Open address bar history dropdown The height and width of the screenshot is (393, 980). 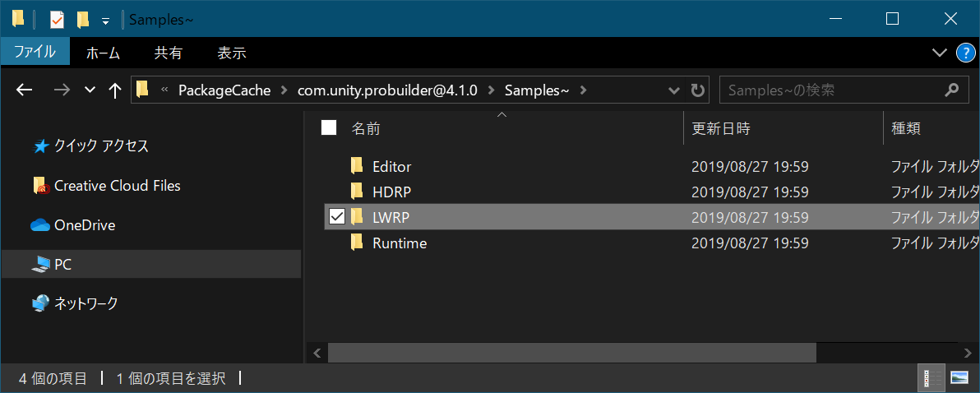coord(674,90)
